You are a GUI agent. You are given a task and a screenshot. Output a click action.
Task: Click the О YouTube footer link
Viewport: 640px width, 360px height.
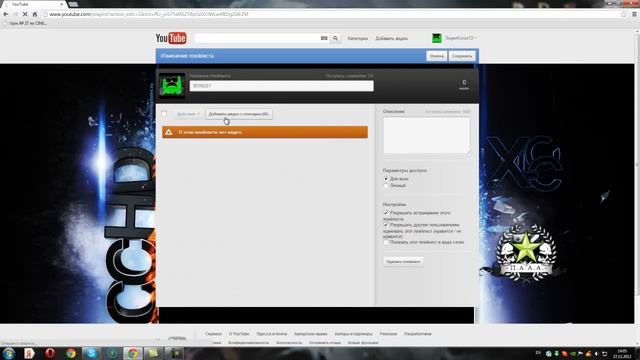pyautogui.click(x=239, y=334)
